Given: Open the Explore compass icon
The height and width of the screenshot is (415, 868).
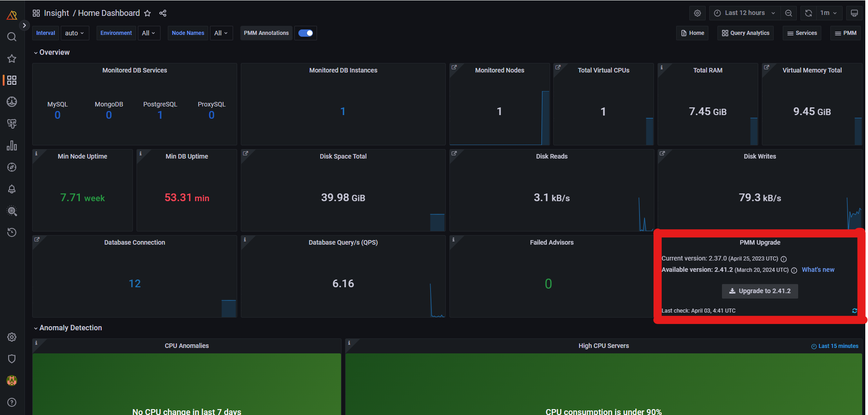Looking at the screenshot, I should 12,167.
